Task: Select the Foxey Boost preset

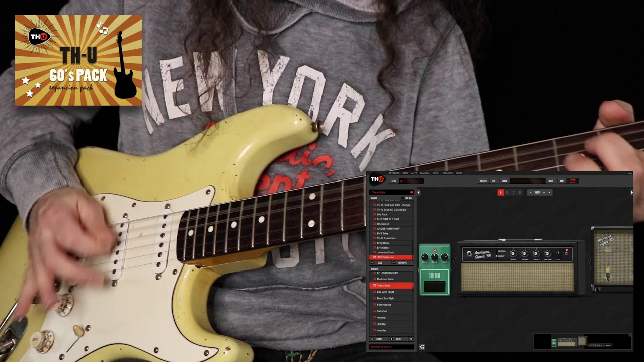Action: click(391, 305)
